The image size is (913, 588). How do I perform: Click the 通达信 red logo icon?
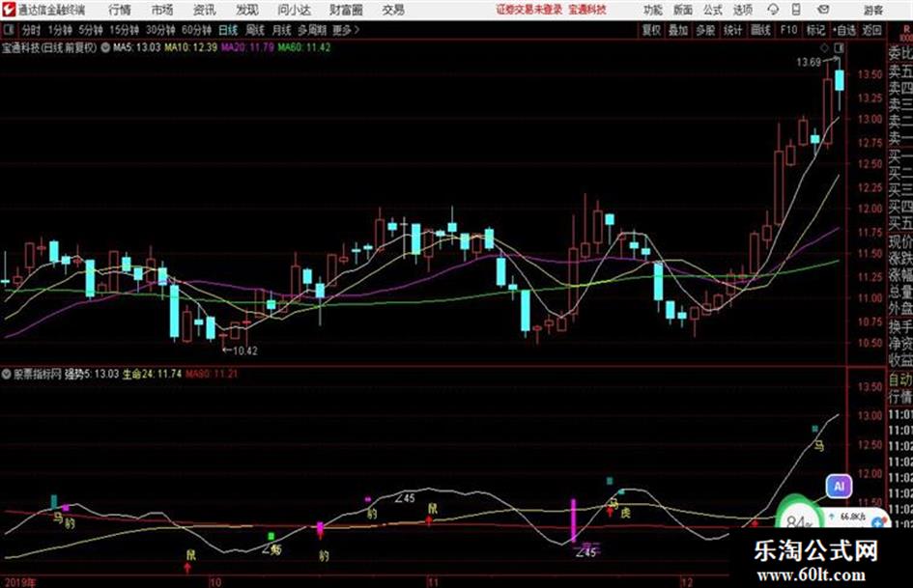pyautogui.click(x=9, y=10)
